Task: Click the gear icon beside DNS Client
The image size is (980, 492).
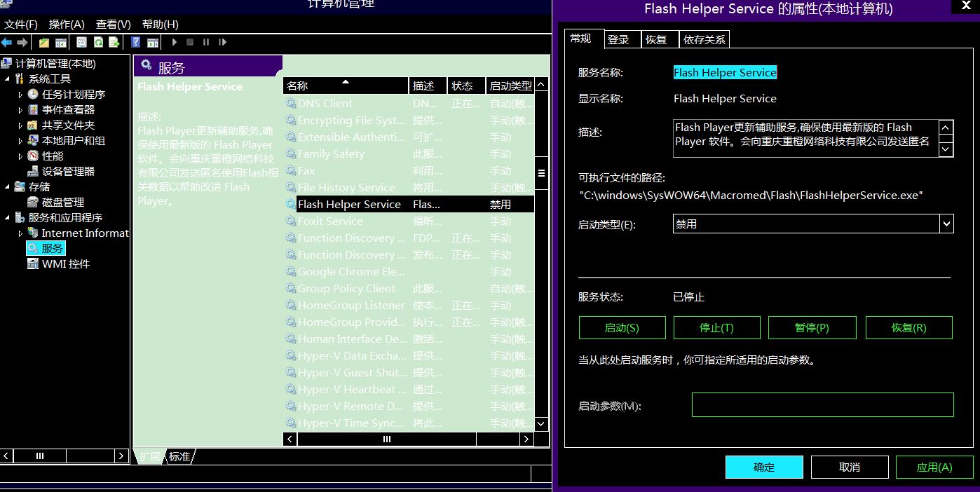Action: (x=291, y=104)
